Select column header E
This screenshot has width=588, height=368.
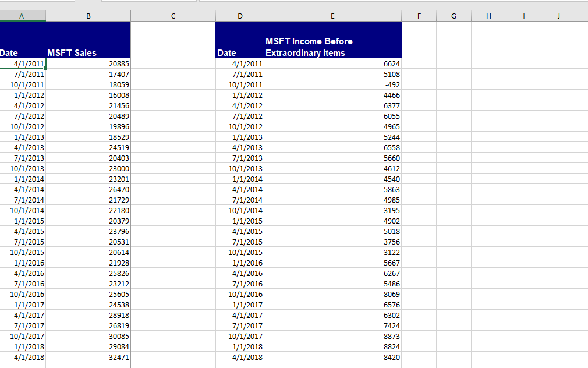point(332,16)
